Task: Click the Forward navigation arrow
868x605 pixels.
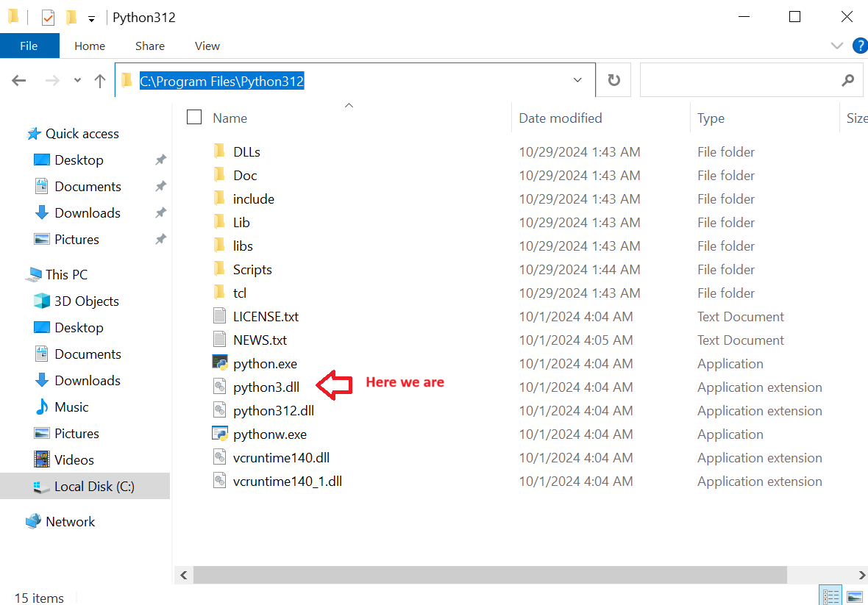Action: point(52,81)
